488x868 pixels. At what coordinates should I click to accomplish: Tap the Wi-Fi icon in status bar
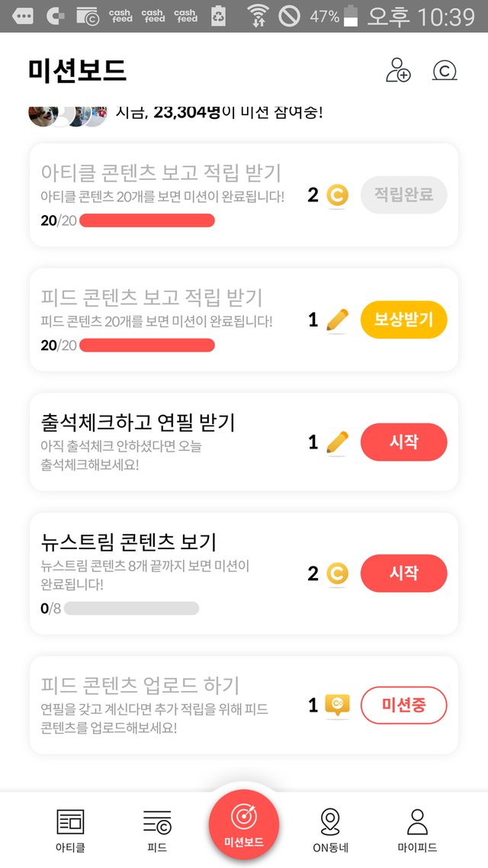[259, 16]
